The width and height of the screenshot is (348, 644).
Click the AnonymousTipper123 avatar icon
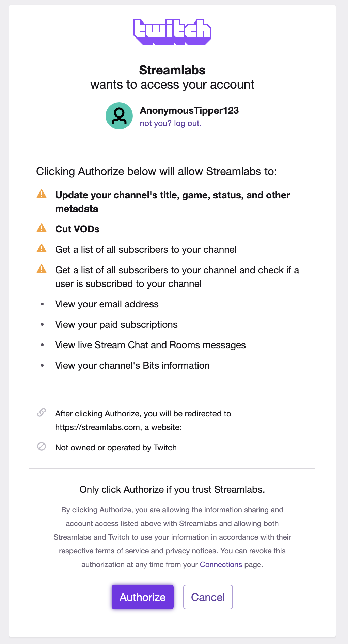tap(119, 116)
